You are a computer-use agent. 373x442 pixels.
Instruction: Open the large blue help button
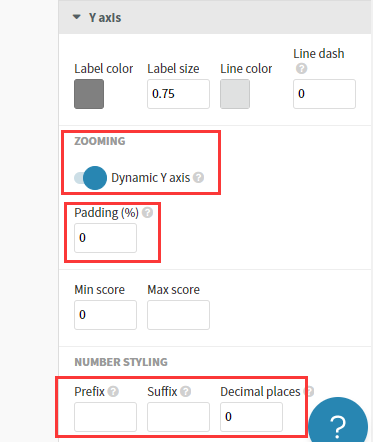point(338,423)
